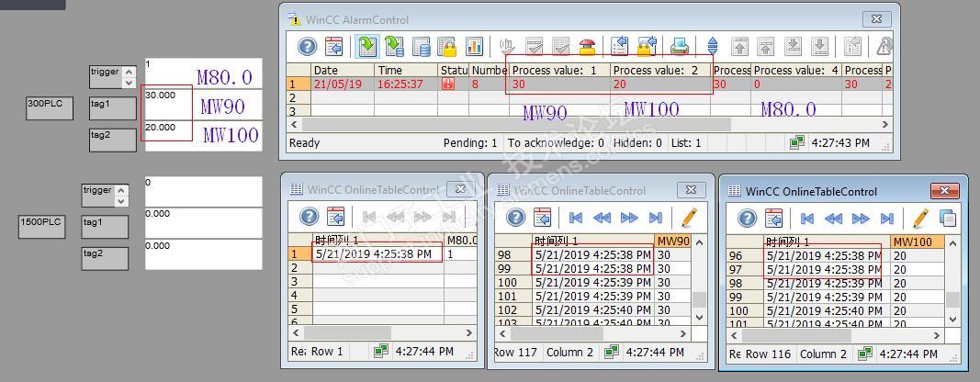Click tag1 button in the 300PLC group
Image resolution: width=980 pixels, height=382 pixels.
pos(112,108)
